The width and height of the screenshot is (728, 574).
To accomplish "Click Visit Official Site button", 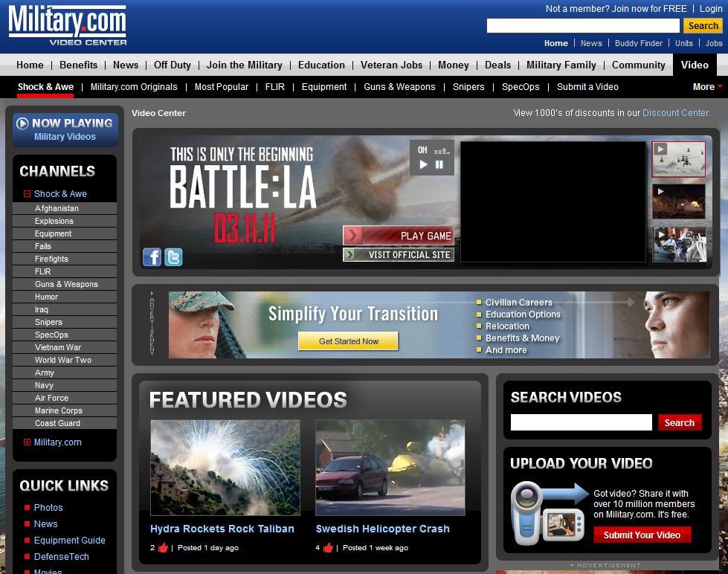I will 399,254.
